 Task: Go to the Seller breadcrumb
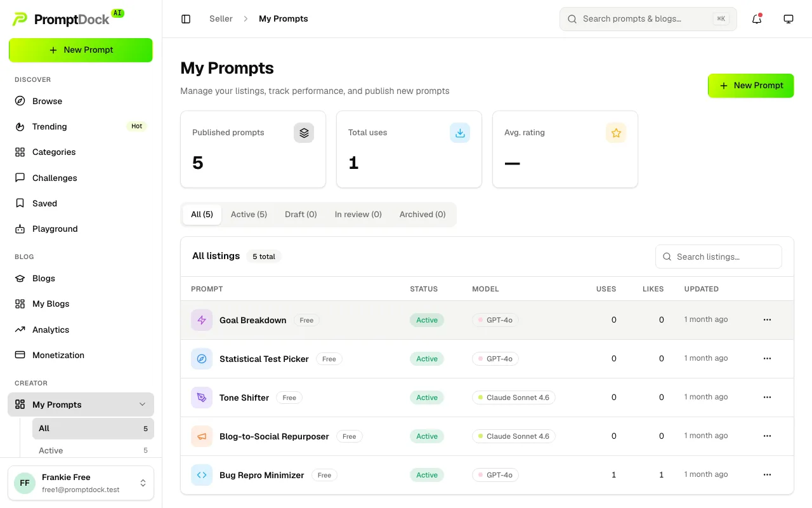(x=221, y=19)
